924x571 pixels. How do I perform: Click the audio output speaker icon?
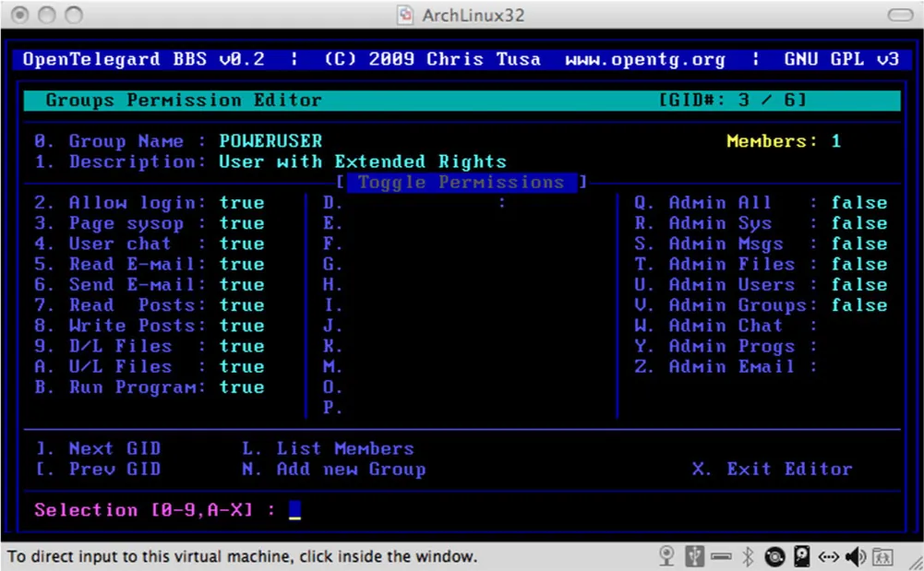point(853,556)
